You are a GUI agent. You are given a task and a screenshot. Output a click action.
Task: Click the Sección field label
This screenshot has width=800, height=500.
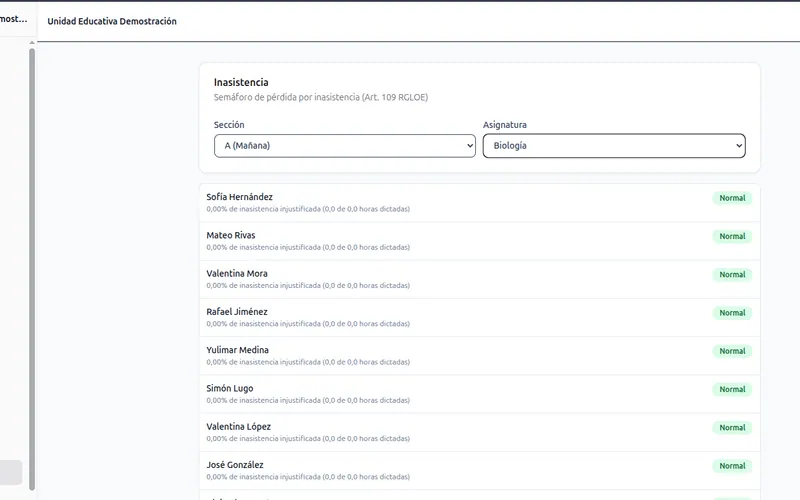tap(229, 124)
